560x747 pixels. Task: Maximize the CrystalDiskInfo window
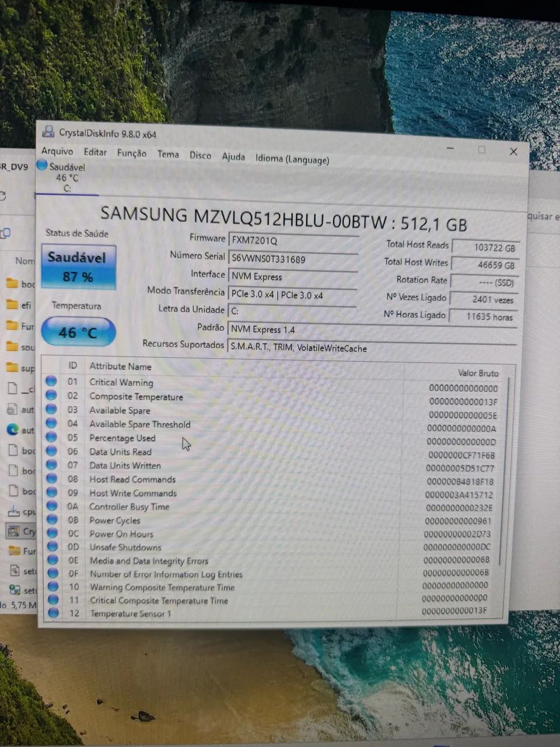click(482, 150)
